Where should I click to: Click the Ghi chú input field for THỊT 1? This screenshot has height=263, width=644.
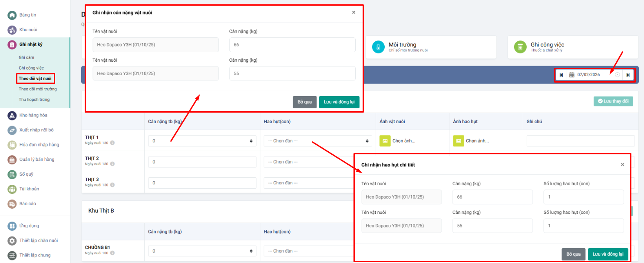click(x=580, y=140)
